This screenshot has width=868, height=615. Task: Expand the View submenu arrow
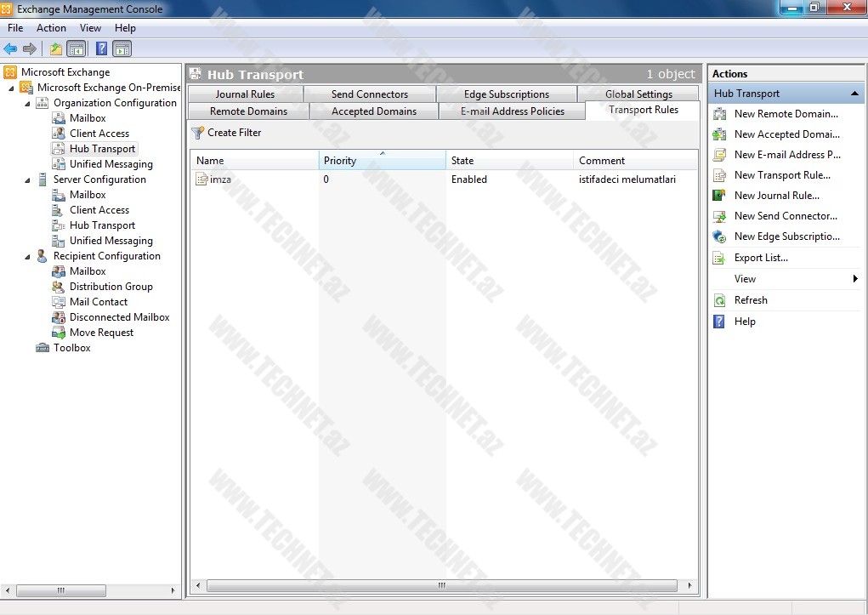coord(854,279)
